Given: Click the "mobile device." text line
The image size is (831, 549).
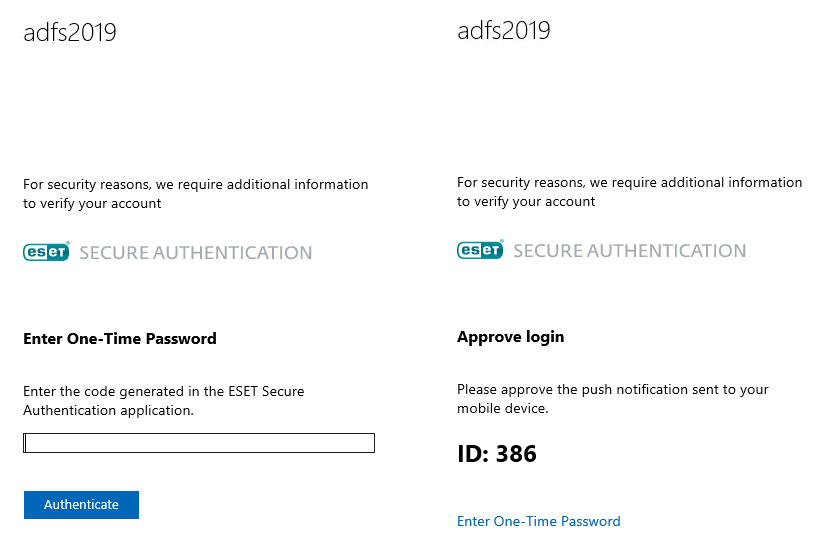Looking at the screenshot, I should (502, 408).
